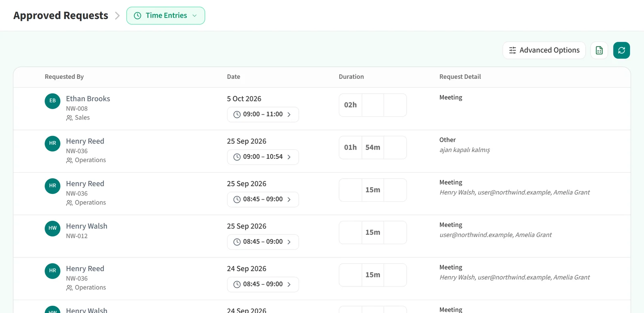Click employee code NW-012
The image size is (644, 313).
point(77,236)
